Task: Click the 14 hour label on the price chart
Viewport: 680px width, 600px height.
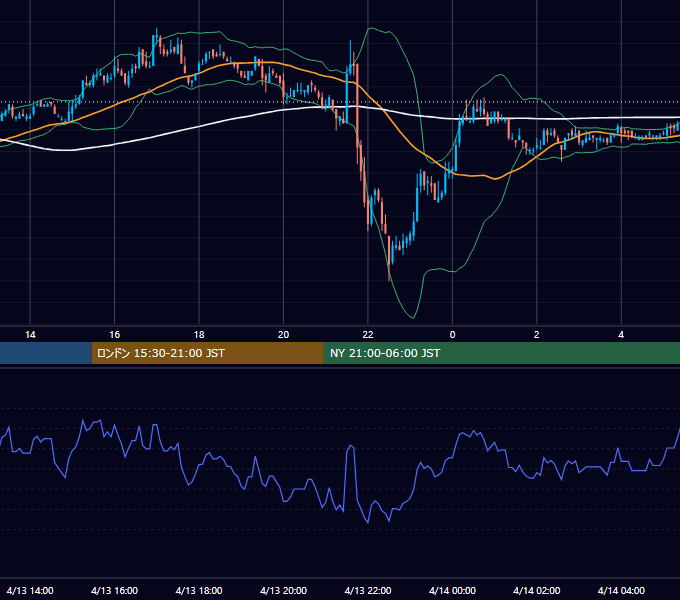Action: pos(30,335)
